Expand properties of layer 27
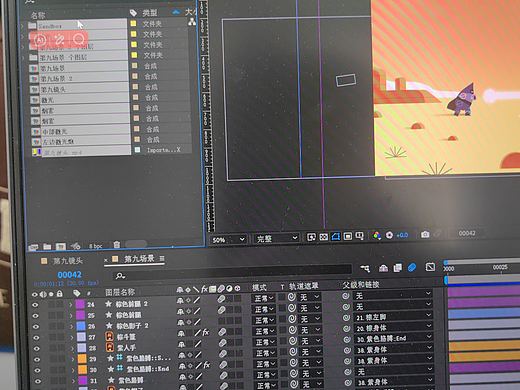Viewport: 520px width, 390px height. coord(72,337)
